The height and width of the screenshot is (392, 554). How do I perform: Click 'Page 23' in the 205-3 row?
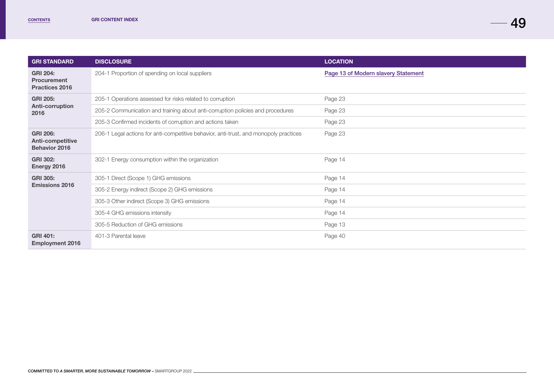(x=335, y=122)
